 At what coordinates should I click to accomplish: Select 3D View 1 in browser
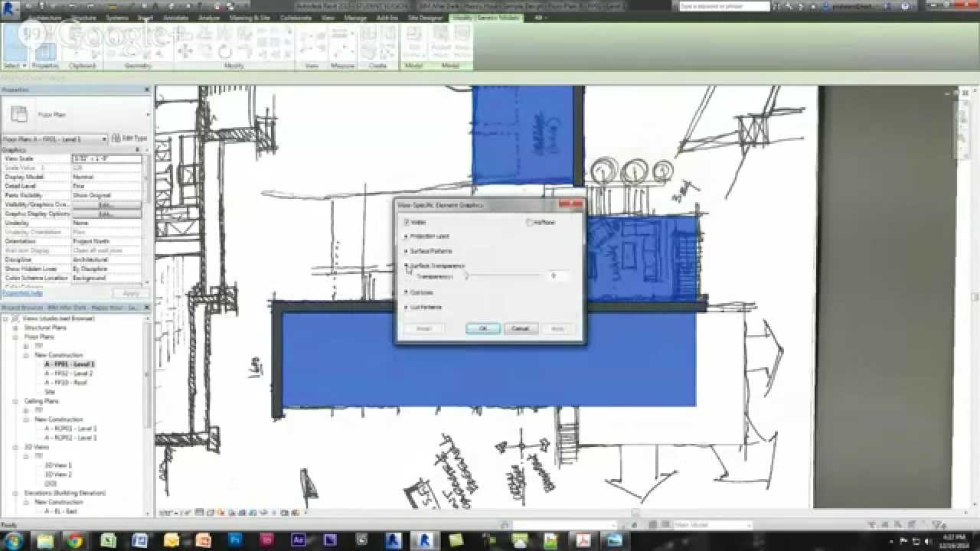tap(58, 465)
